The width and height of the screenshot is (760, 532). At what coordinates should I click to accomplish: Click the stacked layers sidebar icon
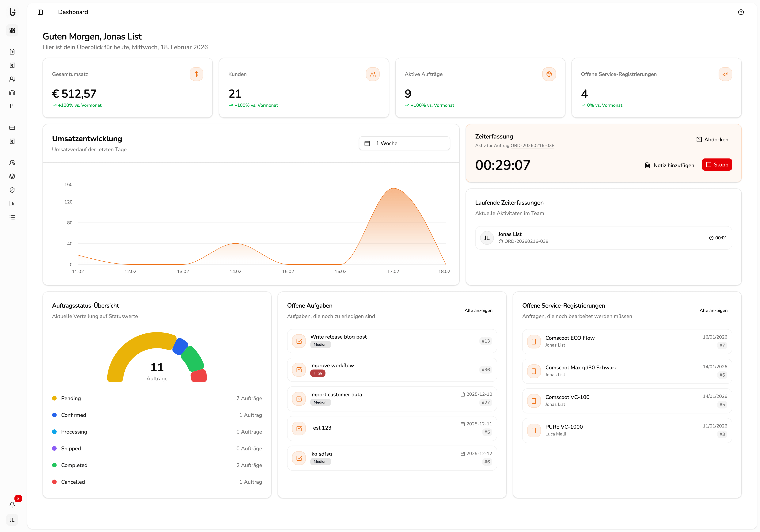pyautogui.click(x=12, y=177)
